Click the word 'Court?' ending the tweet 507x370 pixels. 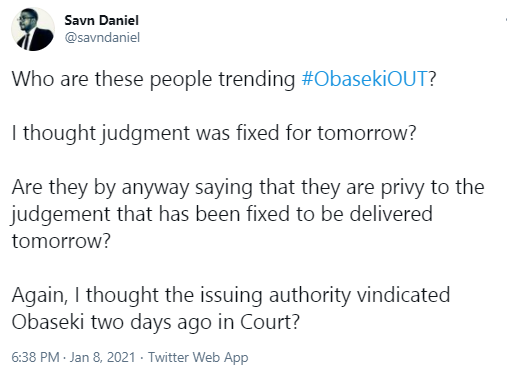coord(270,322)
